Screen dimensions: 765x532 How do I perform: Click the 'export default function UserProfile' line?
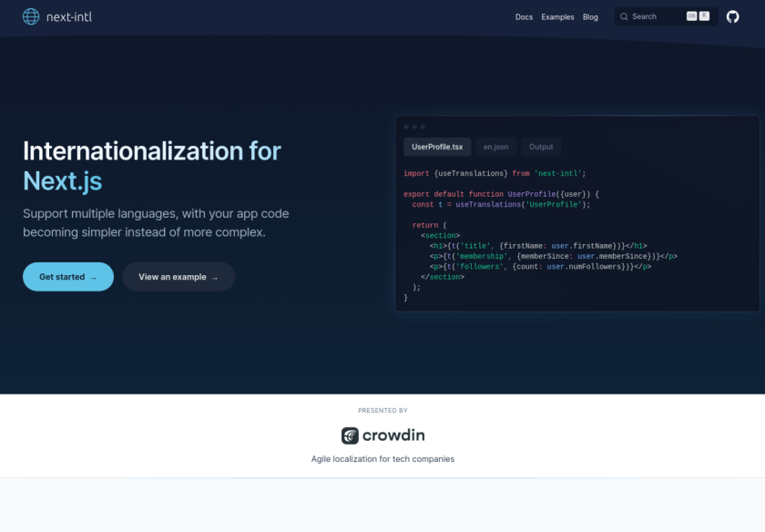click(x=501, y=194)
